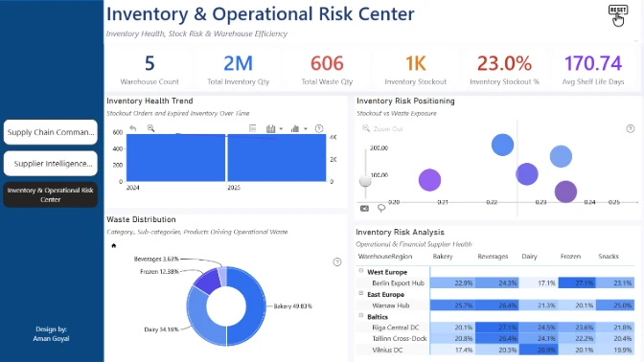Image resolution: width=644 pixels, height=362 pixels.
Task: Click the Total Waste Qty 606 card
Action: pos(327,69)
